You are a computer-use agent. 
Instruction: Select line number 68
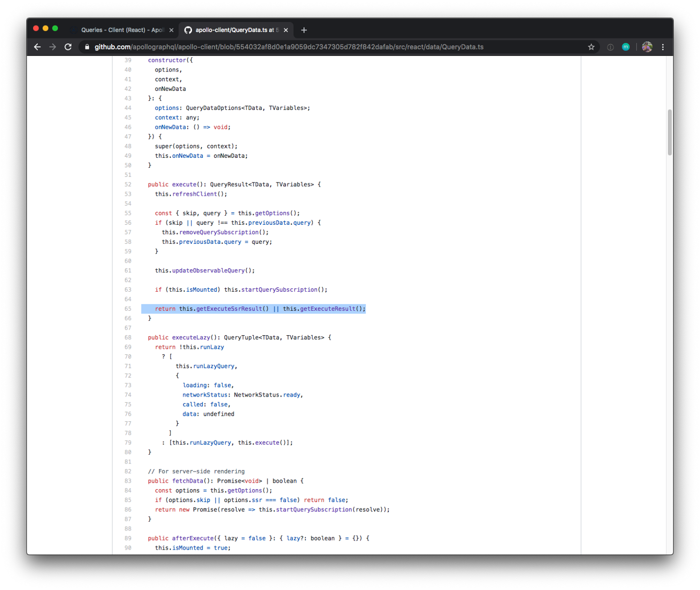(x=128, y=337)
